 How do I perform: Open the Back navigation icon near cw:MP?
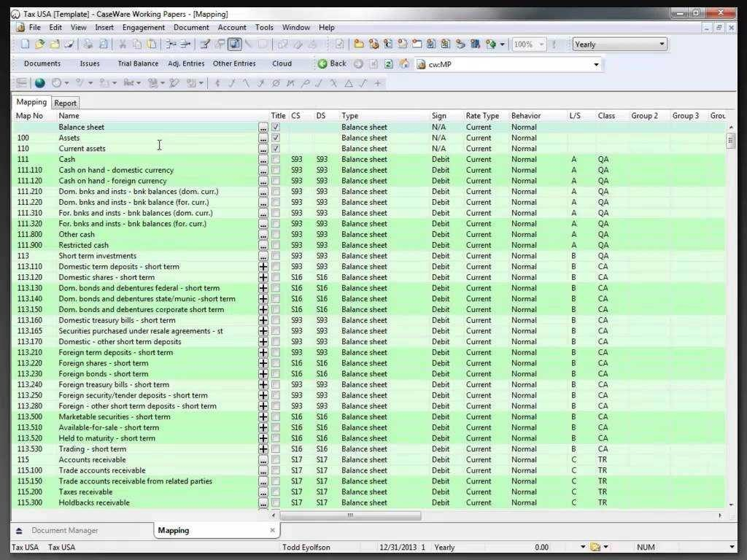pyautogui.click(x=324, y=64)
